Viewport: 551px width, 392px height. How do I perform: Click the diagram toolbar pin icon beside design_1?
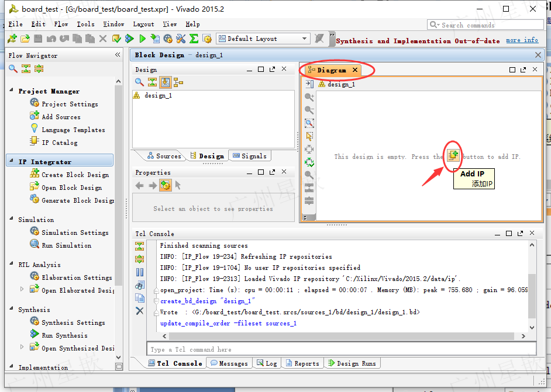click(309, 84)
